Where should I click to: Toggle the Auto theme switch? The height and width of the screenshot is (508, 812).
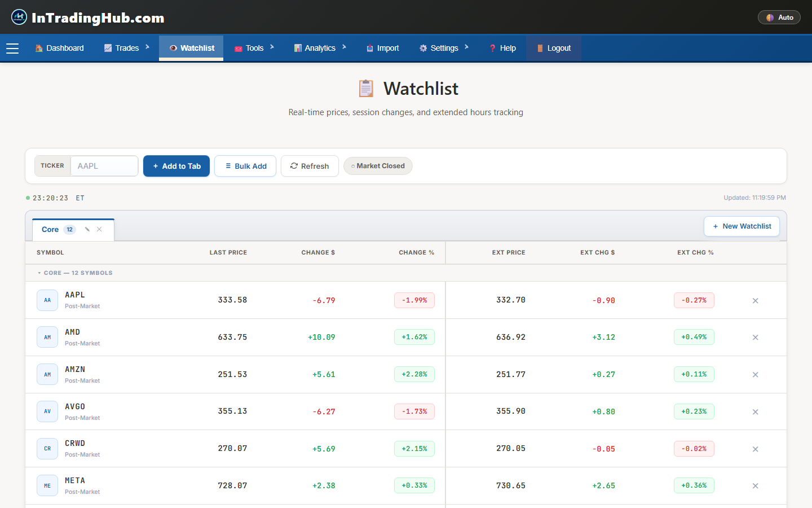point(779,17)
